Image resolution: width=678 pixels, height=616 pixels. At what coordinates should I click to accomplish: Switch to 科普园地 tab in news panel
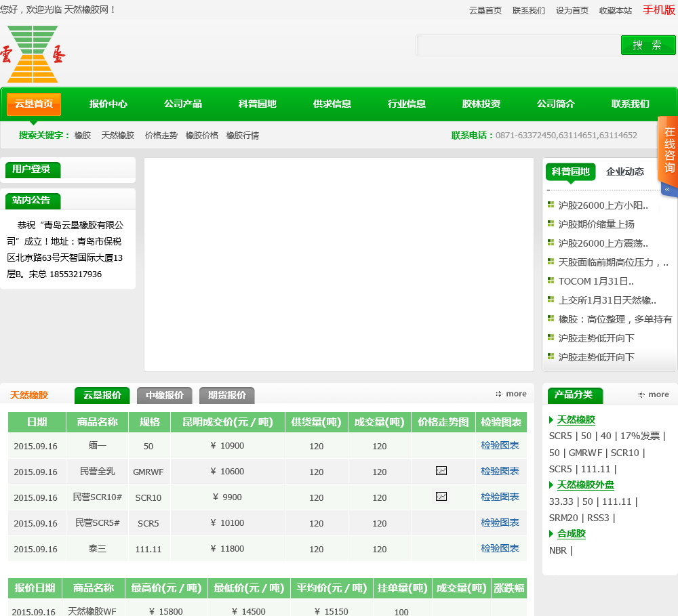570,171
